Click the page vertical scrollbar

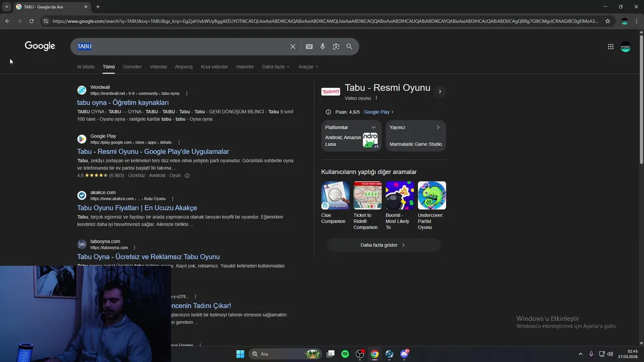click(x=641, y=101)
